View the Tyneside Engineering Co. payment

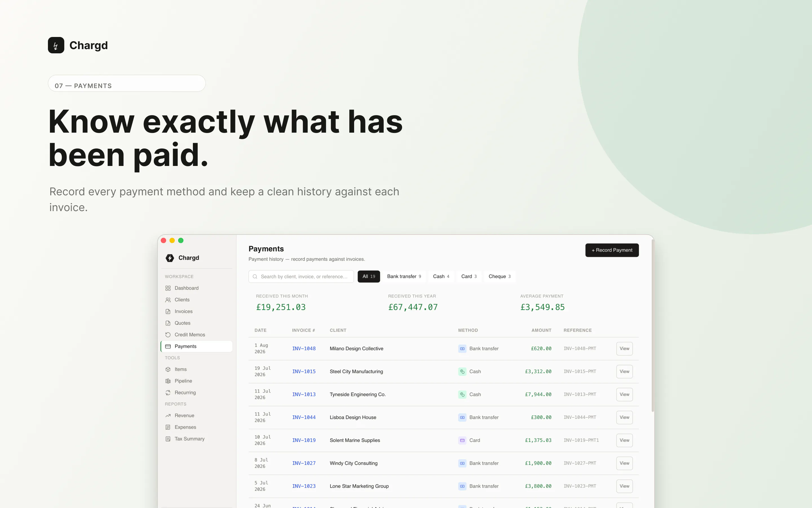click(x=625, y=395)
